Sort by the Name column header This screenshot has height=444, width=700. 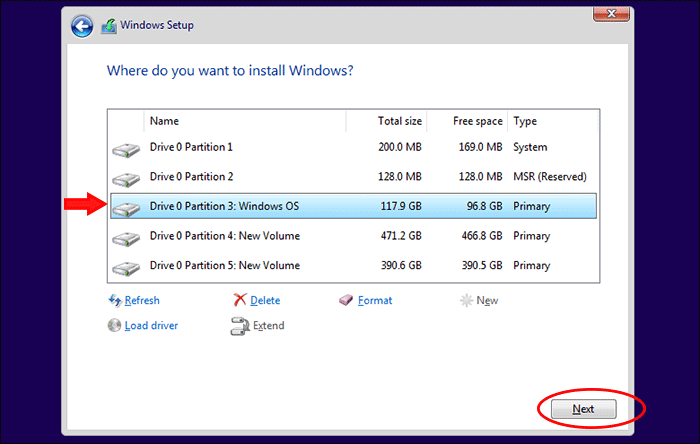click(x=245, y=121)
